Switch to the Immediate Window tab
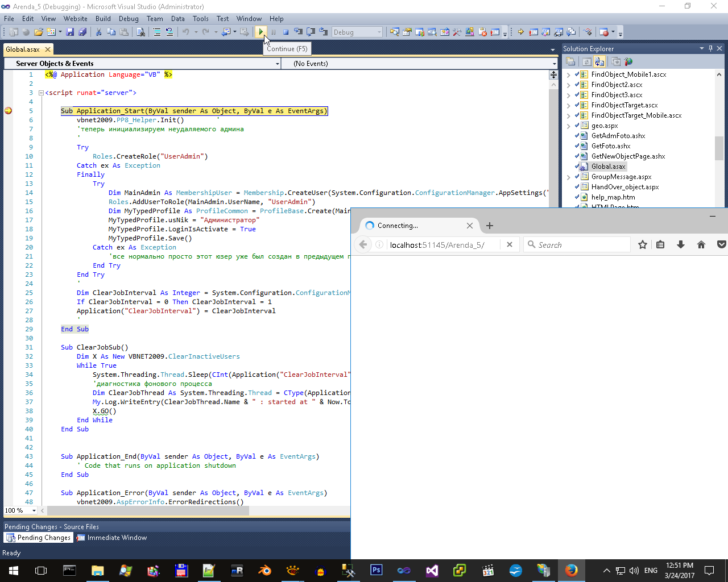 (x=112, y=538)
